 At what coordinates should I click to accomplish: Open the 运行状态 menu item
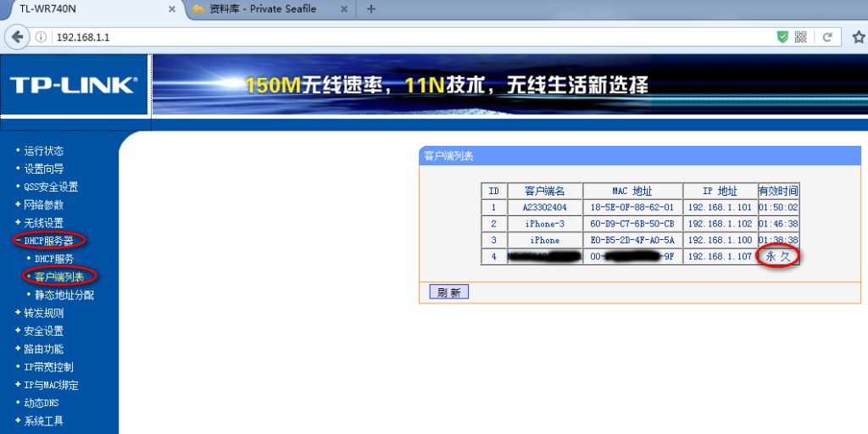click(x=43, y=151)
